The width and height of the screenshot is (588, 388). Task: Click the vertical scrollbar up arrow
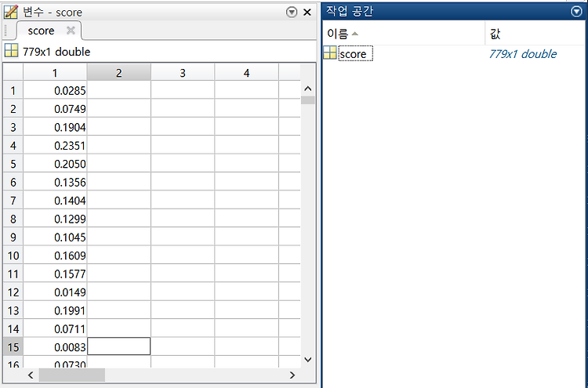[308, 89]
